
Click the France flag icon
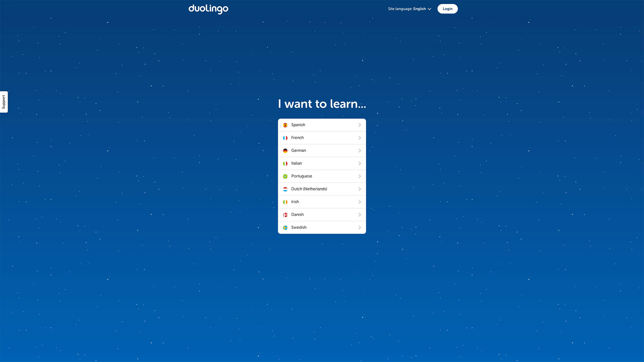[x=285, y=138]
